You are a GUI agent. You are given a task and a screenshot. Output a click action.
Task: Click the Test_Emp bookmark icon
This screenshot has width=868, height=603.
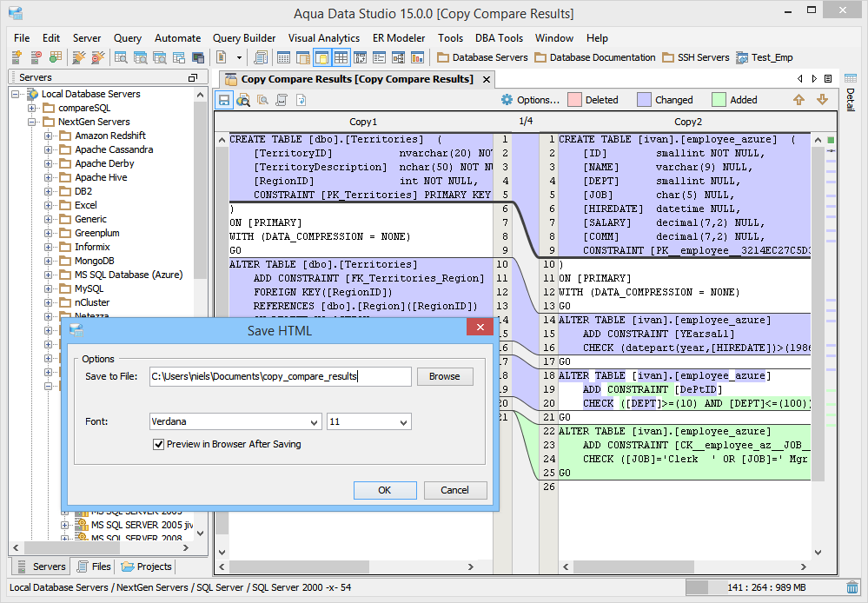(743, 57)
